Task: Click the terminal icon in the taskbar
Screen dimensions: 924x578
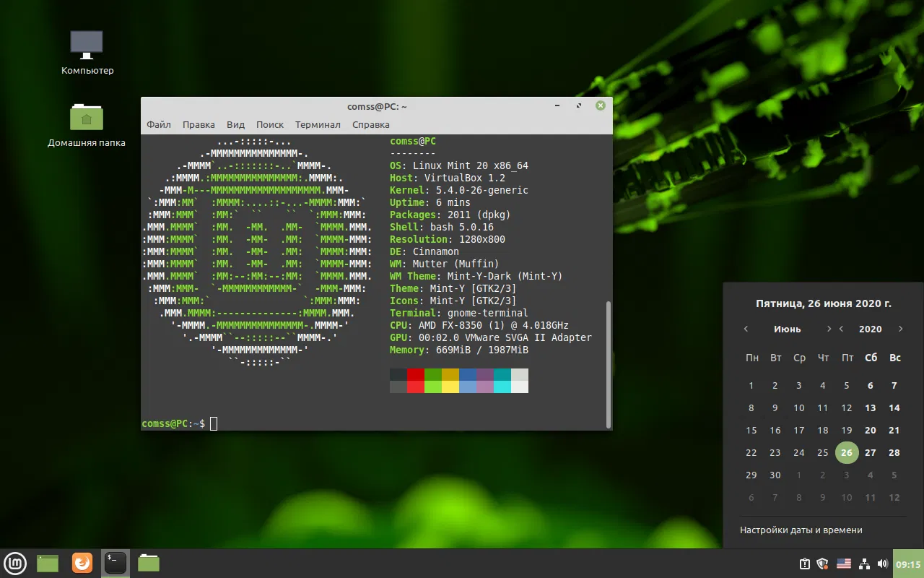Action: pyautogui.click(x=115, y=563)
